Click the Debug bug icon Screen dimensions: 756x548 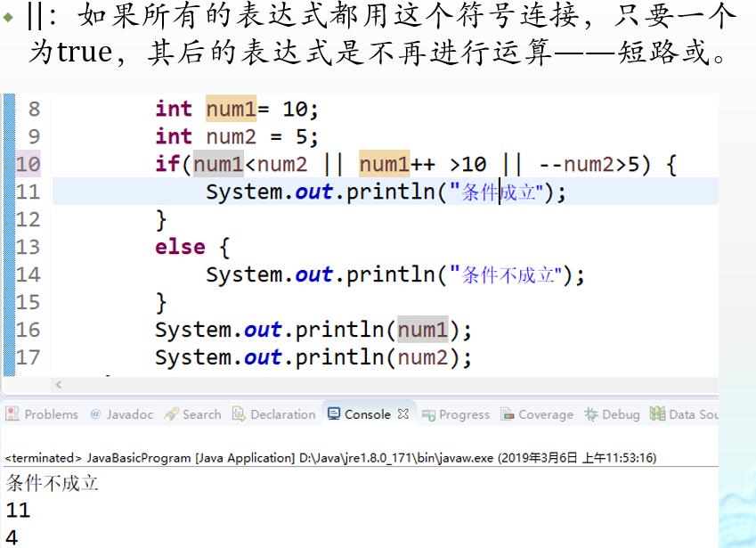coord(591,414)
